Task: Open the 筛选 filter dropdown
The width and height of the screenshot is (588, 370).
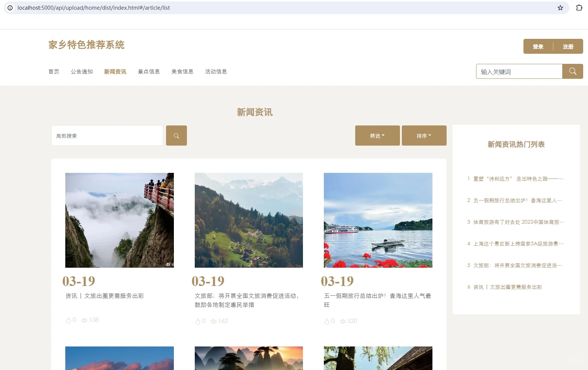Action: tap(378, 136)
